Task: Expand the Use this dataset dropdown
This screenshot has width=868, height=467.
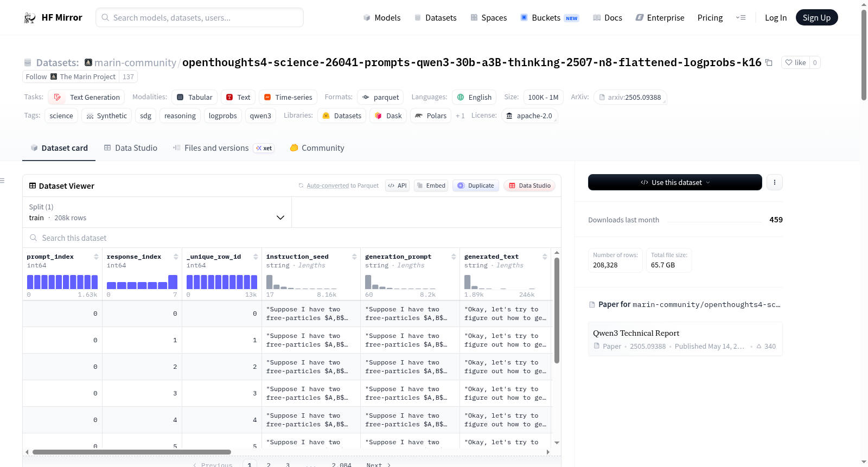Action: pyautogui.click(x=675, y=182)
